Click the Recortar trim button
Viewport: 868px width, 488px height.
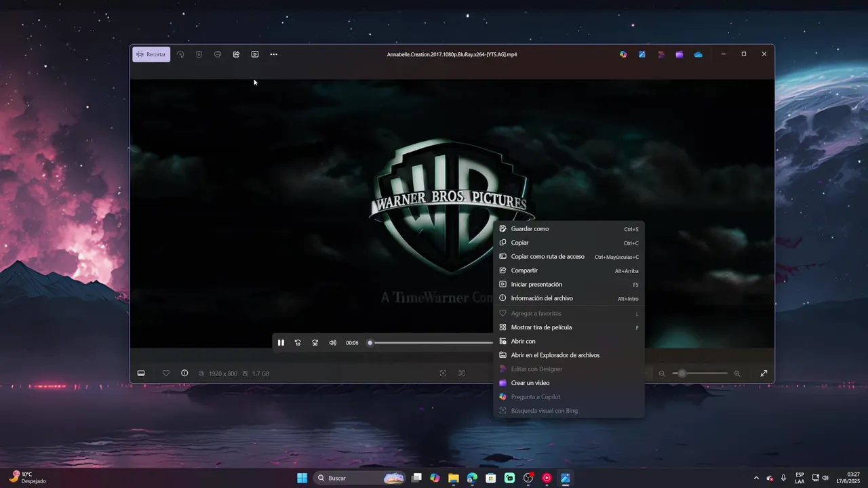[151, 54]
